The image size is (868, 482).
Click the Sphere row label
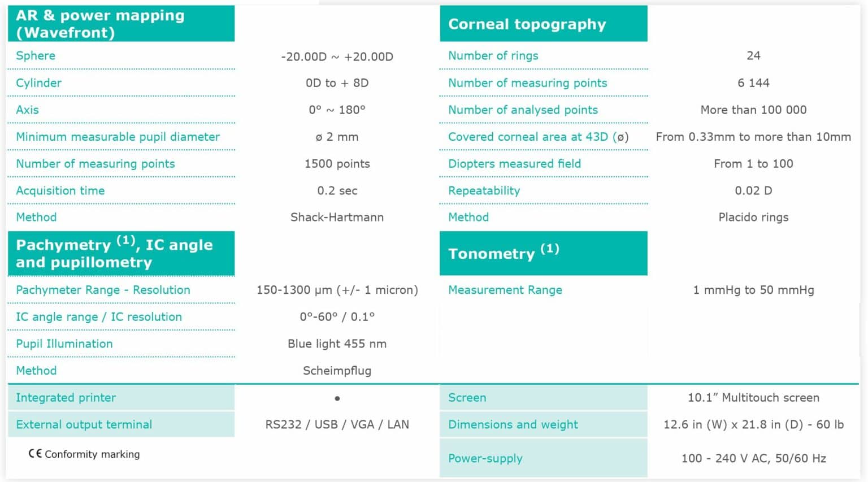[36, 55]
